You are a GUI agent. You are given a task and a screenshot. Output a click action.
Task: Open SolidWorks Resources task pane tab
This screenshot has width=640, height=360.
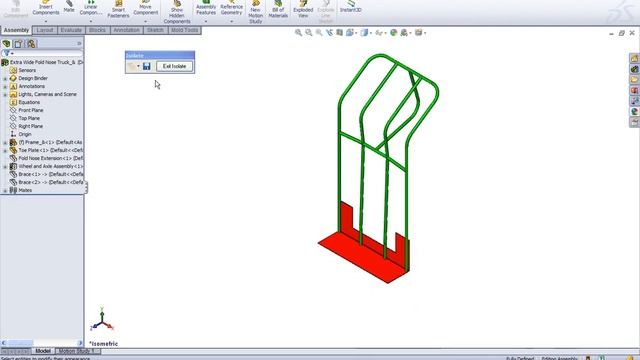coord(634,58)
